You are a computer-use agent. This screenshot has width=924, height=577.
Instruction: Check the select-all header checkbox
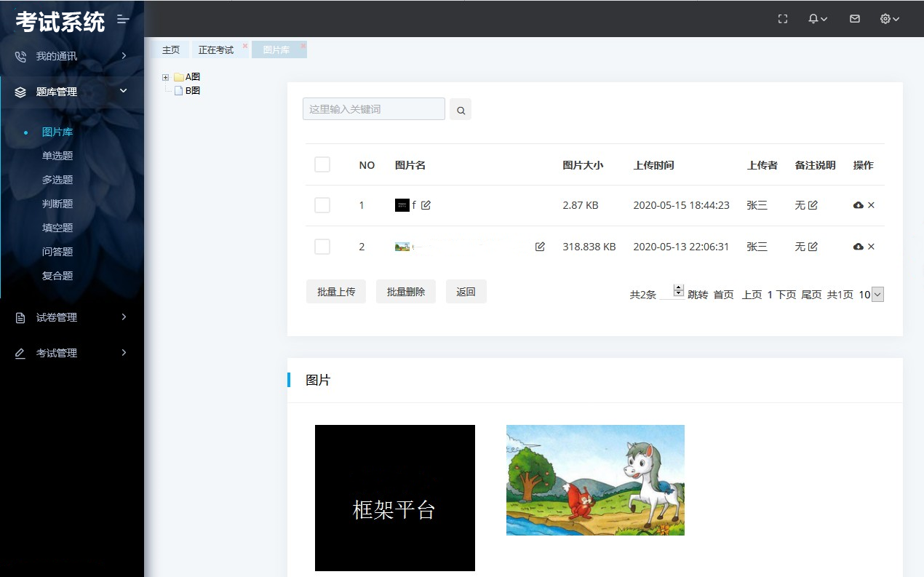point(322,165)
